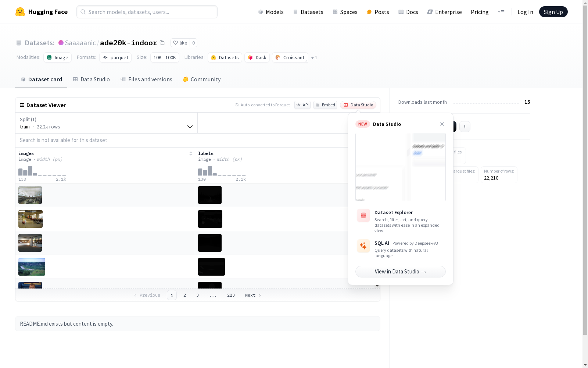588x368 pixels.
Task: Click View in Data Studio button
Action: tap(401, 272)
